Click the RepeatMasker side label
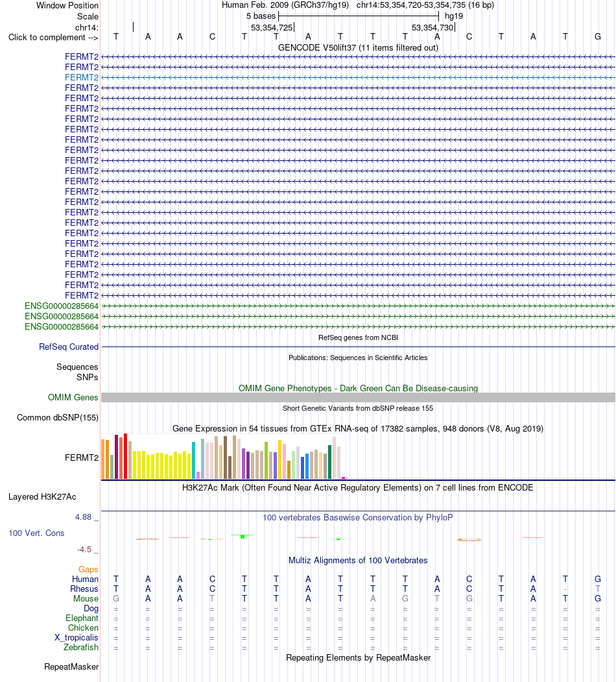The image size is (616, 682). [71, 667]
